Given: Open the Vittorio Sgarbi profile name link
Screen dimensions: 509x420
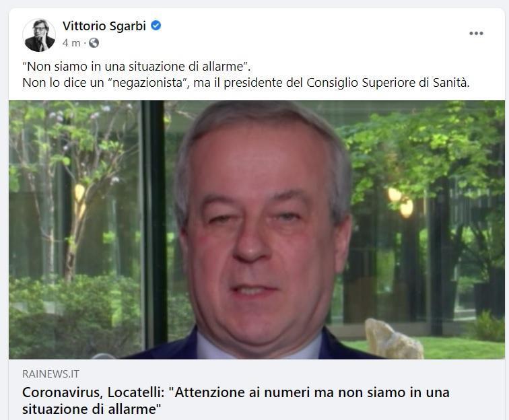Looking at the screenshot, I should pyautogui.click(x=104, y=26).
